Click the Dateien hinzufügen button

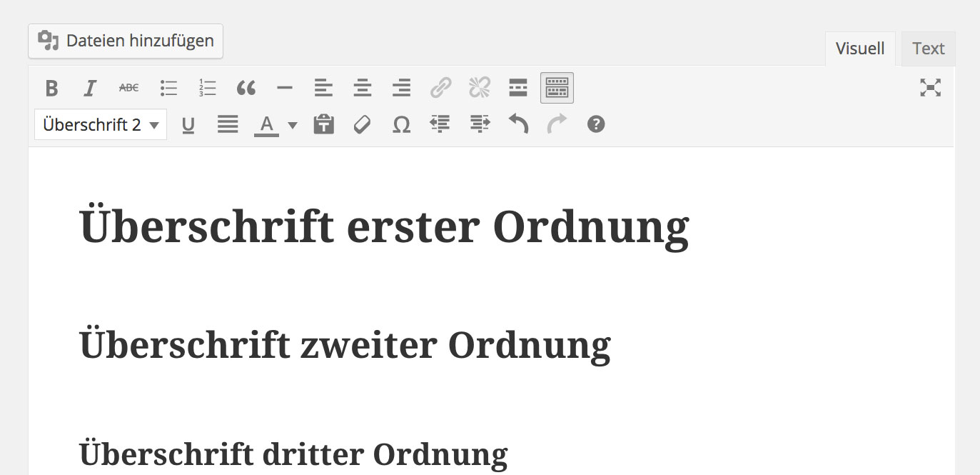click(x=126, y=41)
